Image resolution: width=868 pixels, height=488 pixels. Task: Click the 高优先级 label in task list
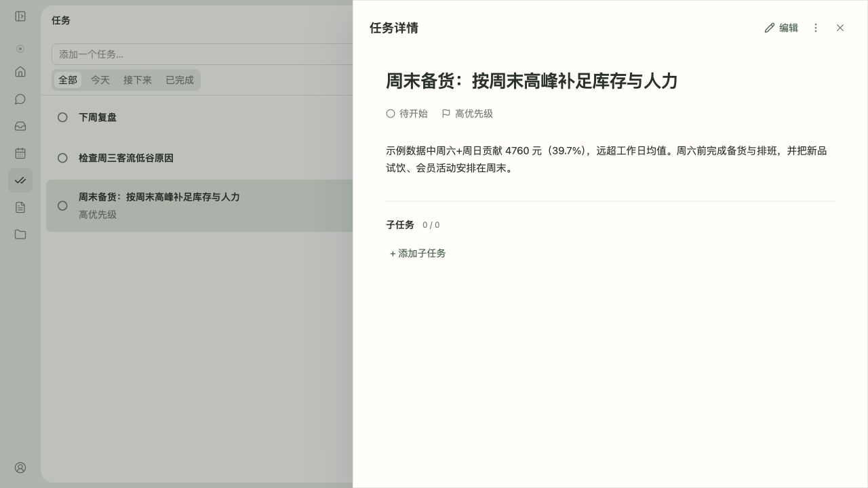pyautogui.click(x=98, y=215)
